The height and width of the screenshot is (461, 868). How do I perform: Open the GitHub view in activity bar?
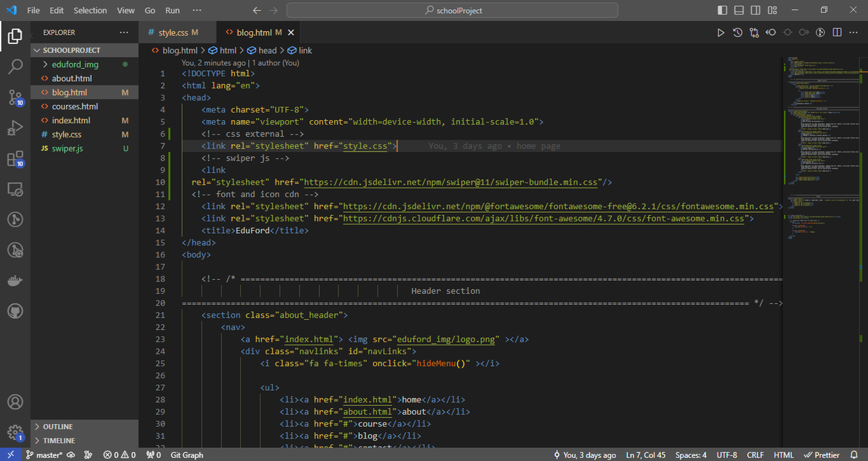pyautogui.click(x=15, y=311)
